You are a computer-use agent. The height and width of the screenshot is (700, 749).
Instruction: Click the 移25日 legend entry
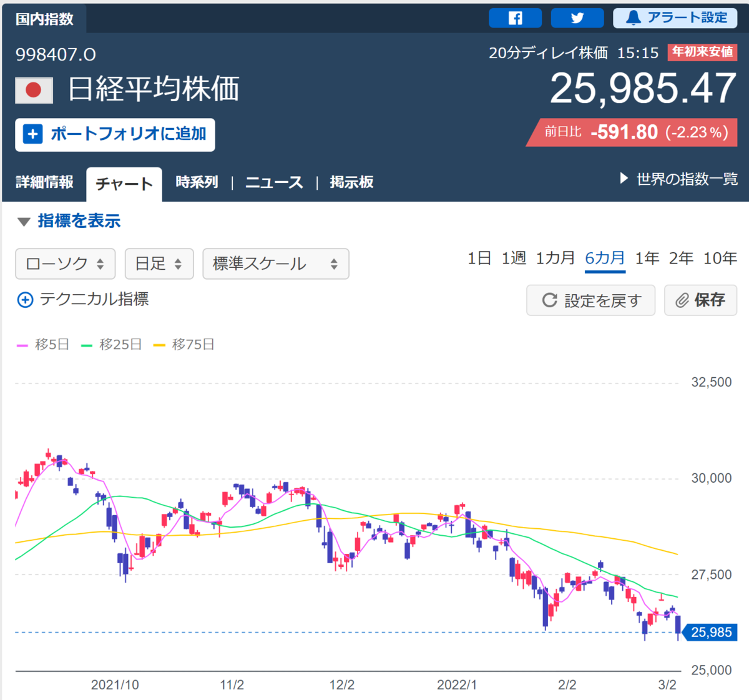pyautogui.click(x=112, y=345)
